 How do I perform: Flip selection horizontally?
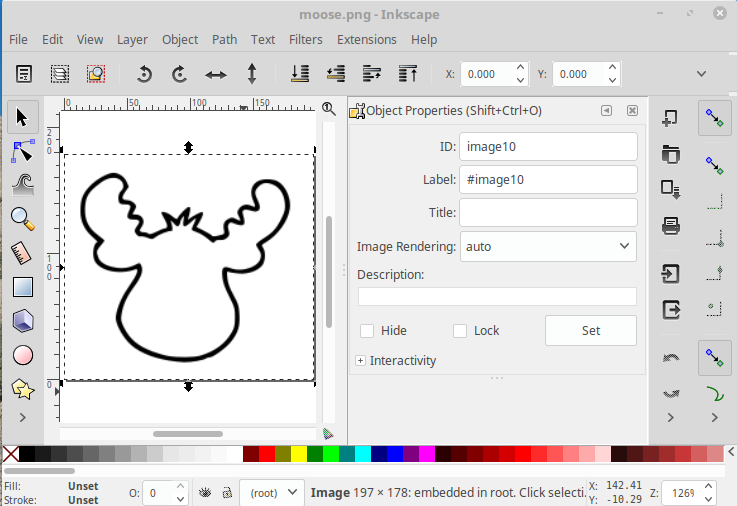pos(216,74)
